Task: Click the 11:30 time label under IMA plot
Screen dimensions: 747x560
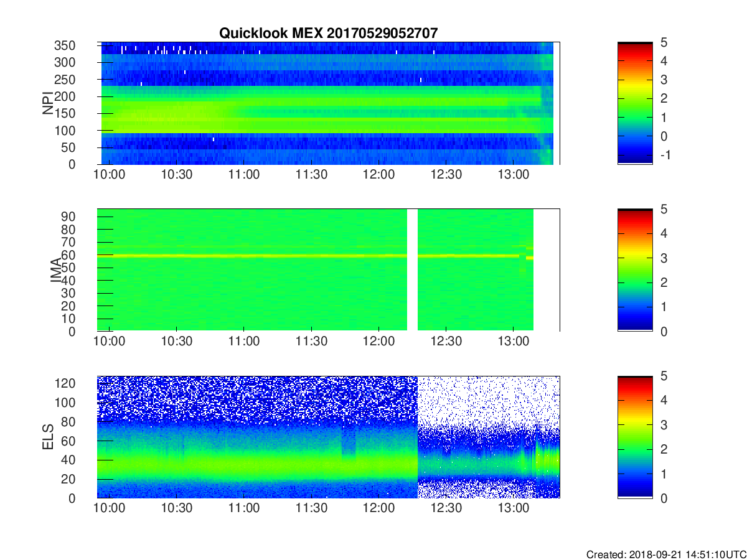Action: click(311, 342)
